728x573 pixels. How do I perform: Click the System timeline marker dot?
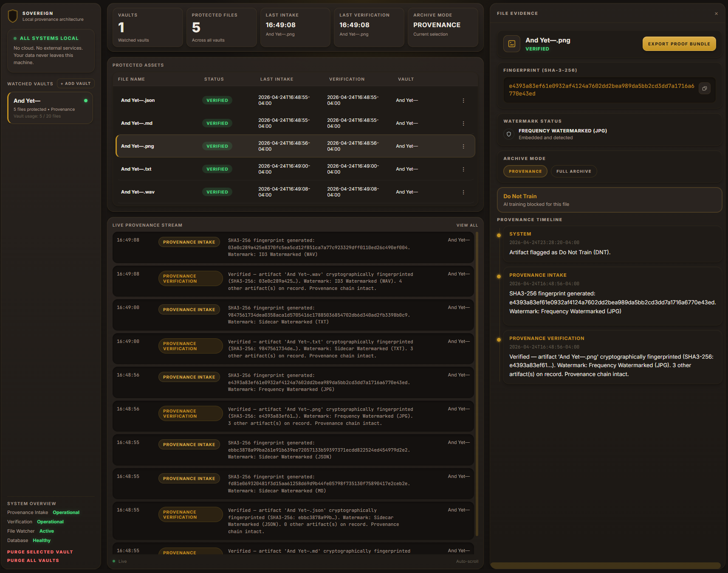click(499, 235)
